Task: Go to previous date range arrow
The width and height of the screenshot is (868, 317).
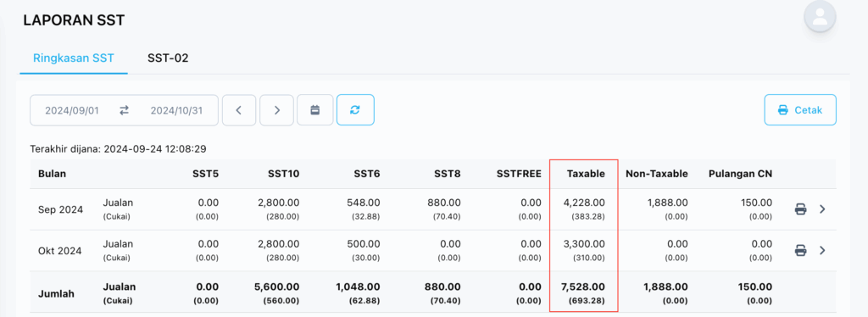Action: coord(239,110)
